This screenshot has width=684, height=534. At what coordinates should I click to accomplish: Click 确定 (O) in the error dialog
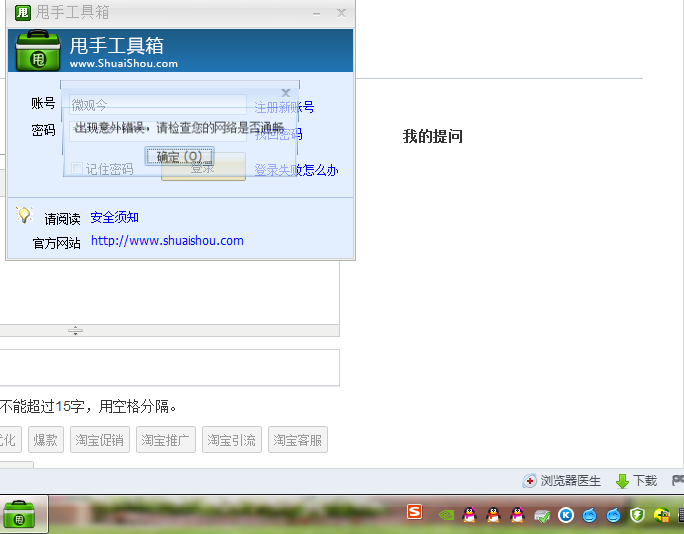[179, 156]
